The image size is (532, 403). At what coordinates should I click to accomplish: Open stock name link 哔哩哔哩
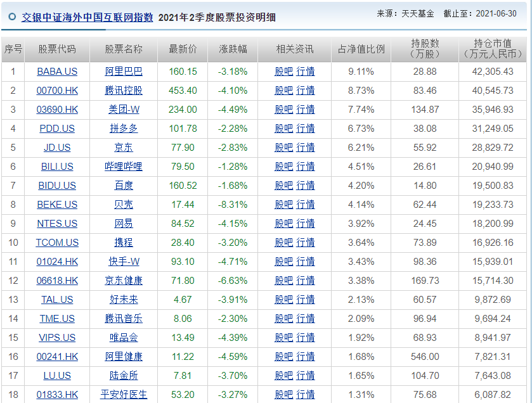click(x=124, y=167)
